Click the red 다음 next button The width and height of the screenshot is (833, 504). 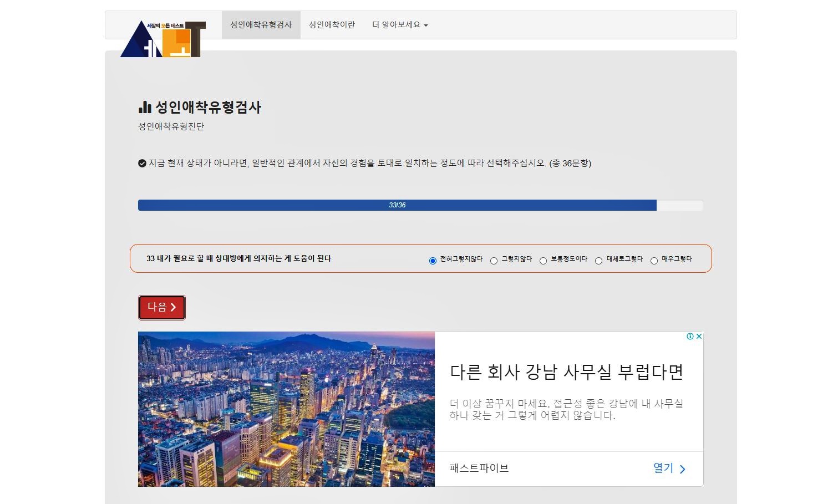pos(162,308)
